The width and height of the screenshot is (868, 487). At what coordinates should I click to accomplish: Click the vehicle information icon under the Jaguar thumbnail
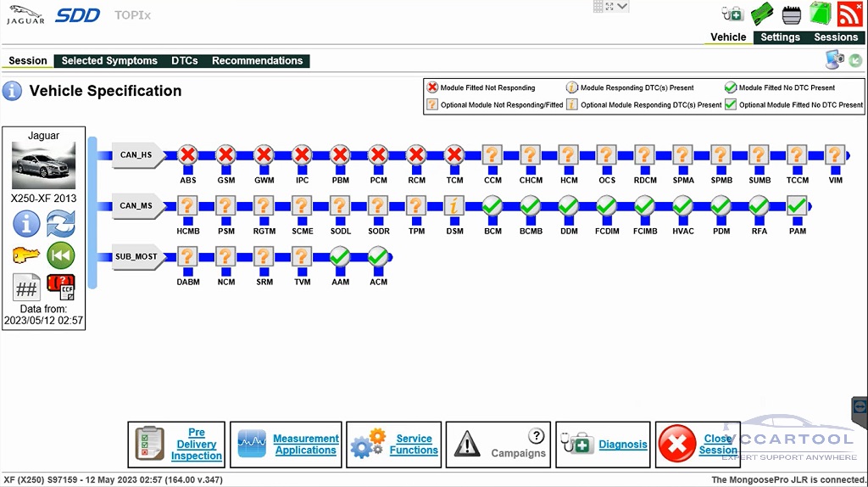coord(26,224)
